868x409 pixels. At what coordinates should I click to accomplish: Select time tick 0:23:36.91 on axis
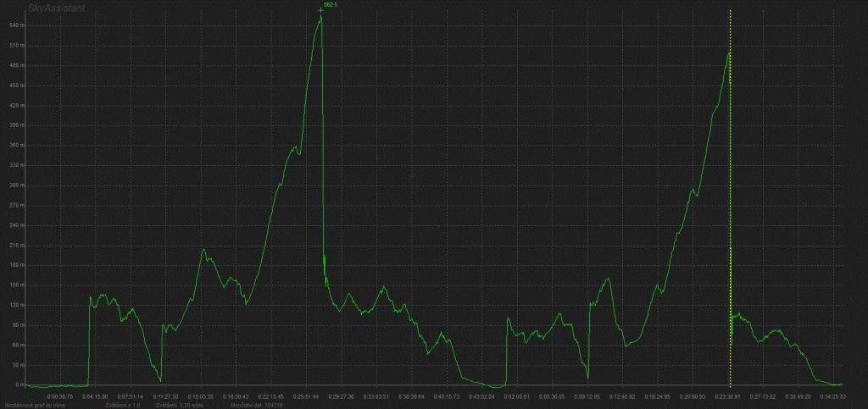click(x=727, y=395)
